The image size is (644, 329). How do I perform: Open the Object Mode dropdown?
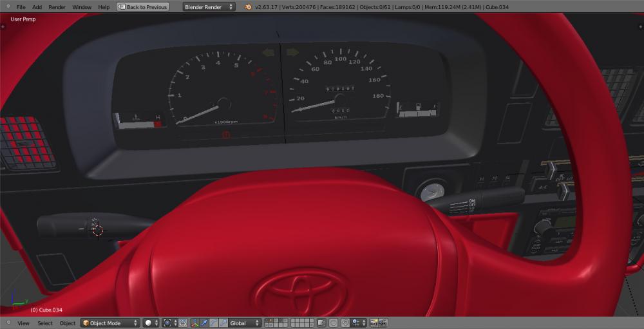click(x=110, y=323)
